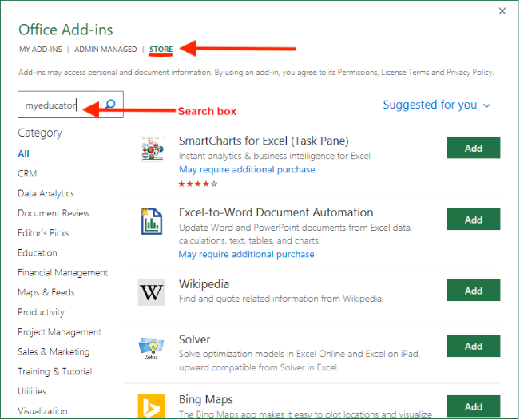Choose the Editor's Picks category

coord(43,233)
